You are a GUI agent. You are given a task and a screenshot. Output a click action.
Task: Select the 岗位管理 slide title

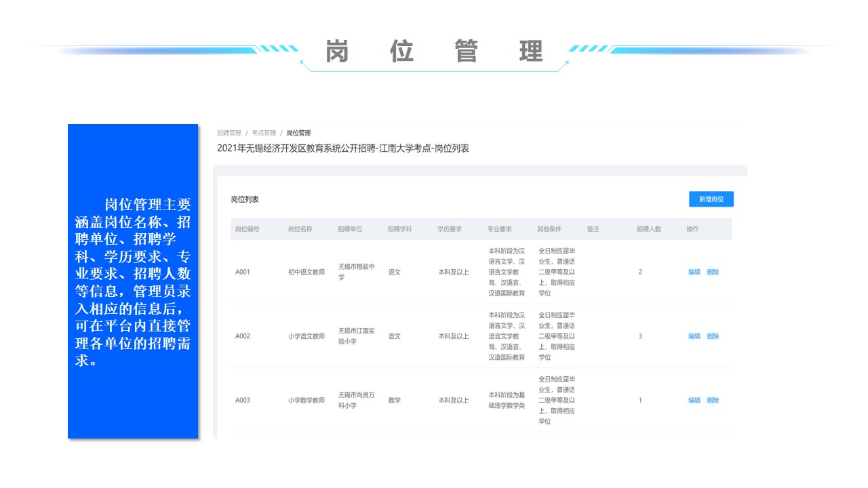(434, 52)
